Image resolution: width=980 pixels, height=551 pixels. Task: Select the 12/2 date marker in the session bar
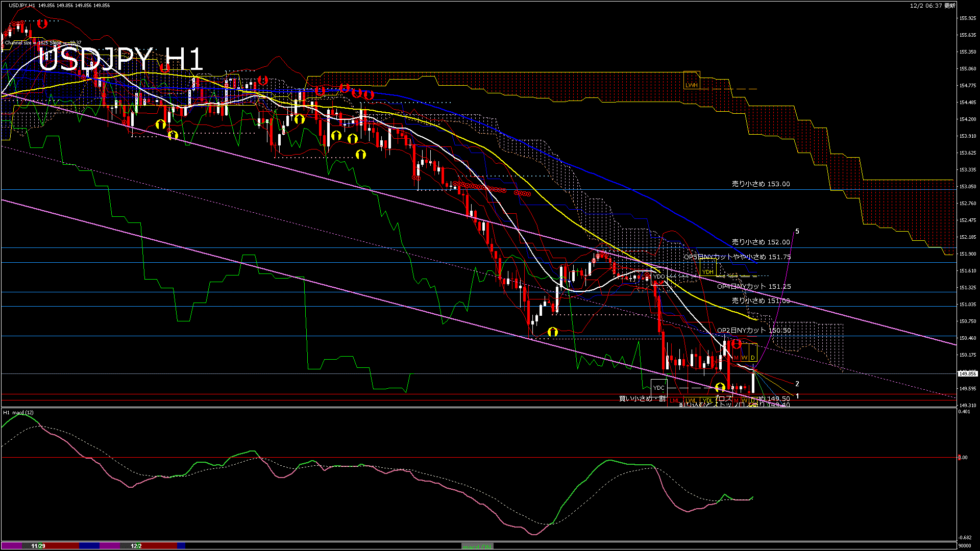click(136, 546)
